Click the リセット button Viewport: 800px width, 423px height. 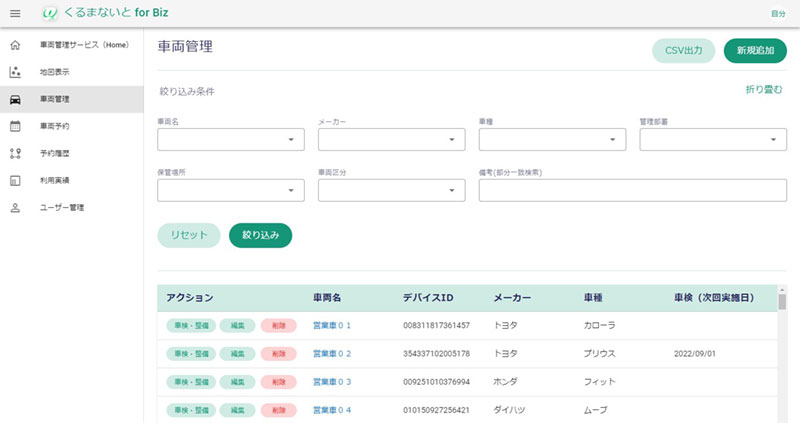189,235
